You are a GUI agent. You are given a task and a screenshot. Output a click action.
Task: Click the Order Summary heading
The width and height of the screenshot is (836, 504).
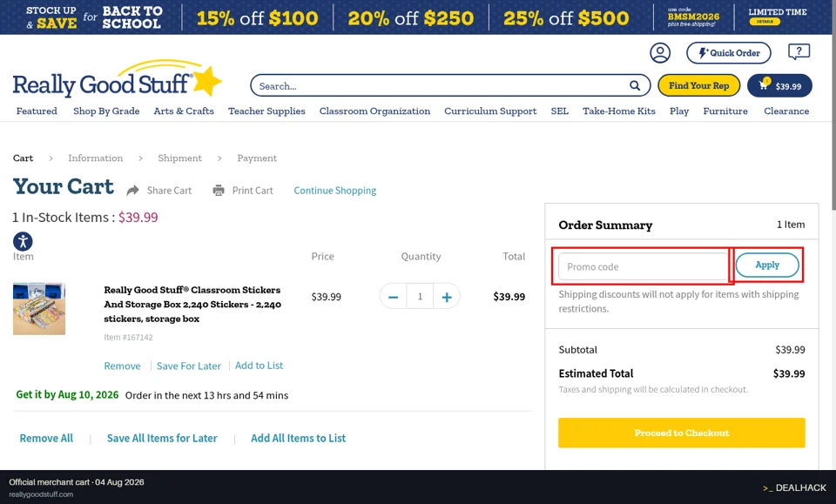605,225
